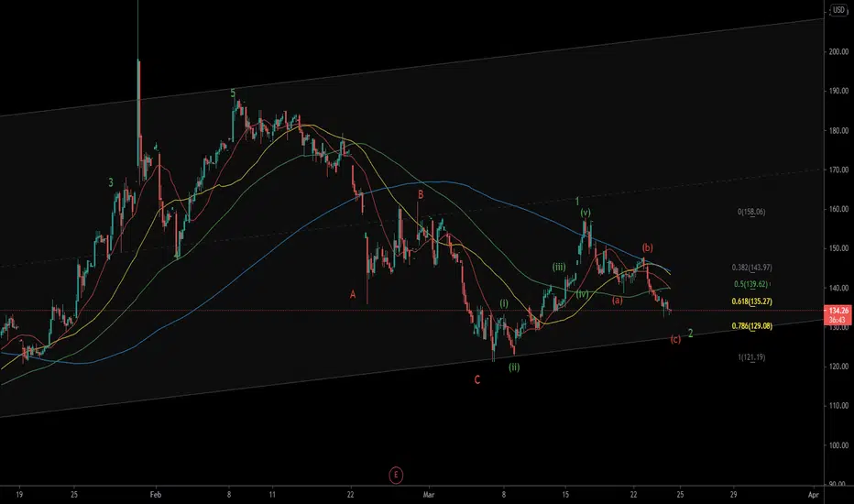The height and width of the screenshot is (504, 854).
Task: Click the 200.00 price axis label
Action: 838,51
